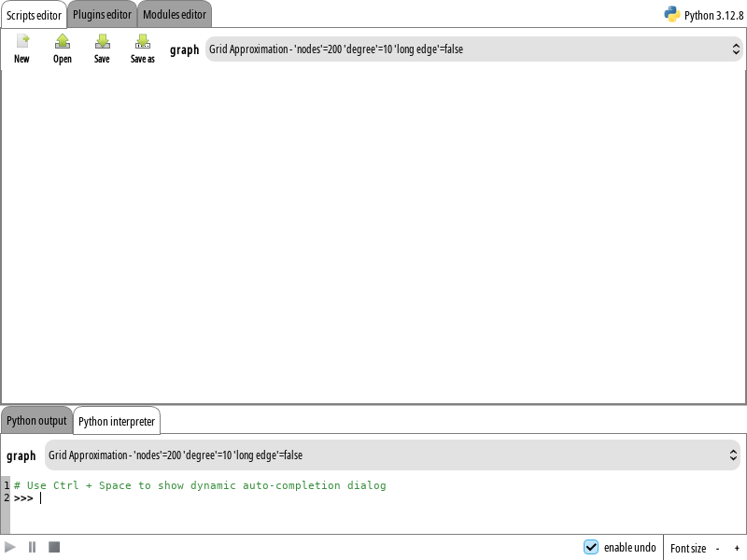
Task: Click the Python 3.12.8 logo
Action: coord(671,14)
